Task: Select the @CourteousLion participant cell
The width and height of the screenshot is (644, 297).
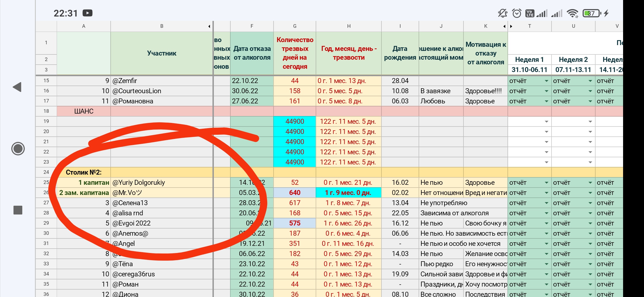Action: pos(162,91)
